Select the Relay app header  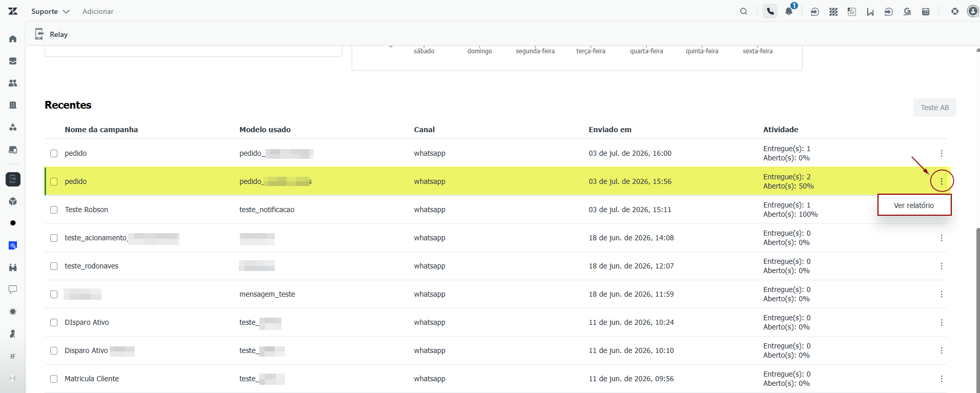click(51, 34)
